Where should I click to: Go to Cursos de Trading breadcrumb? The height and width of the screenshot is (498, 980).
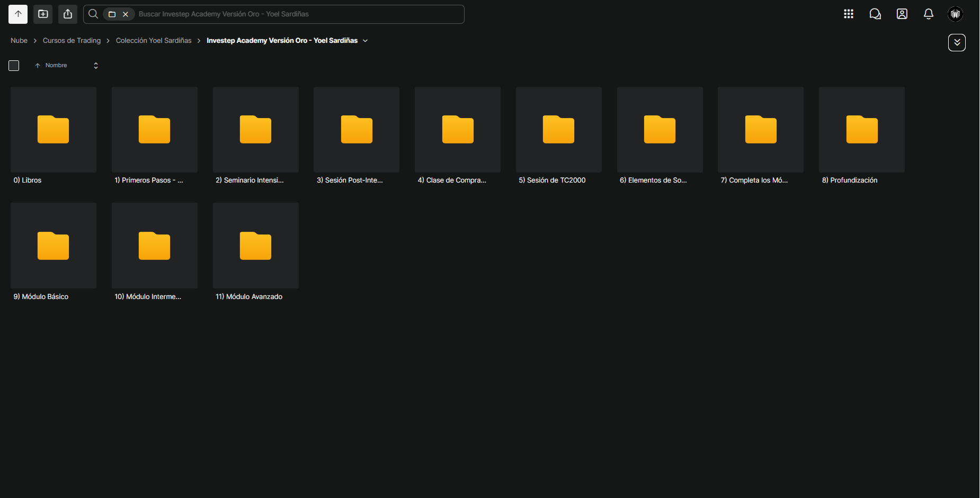click(x=72, y=41)
